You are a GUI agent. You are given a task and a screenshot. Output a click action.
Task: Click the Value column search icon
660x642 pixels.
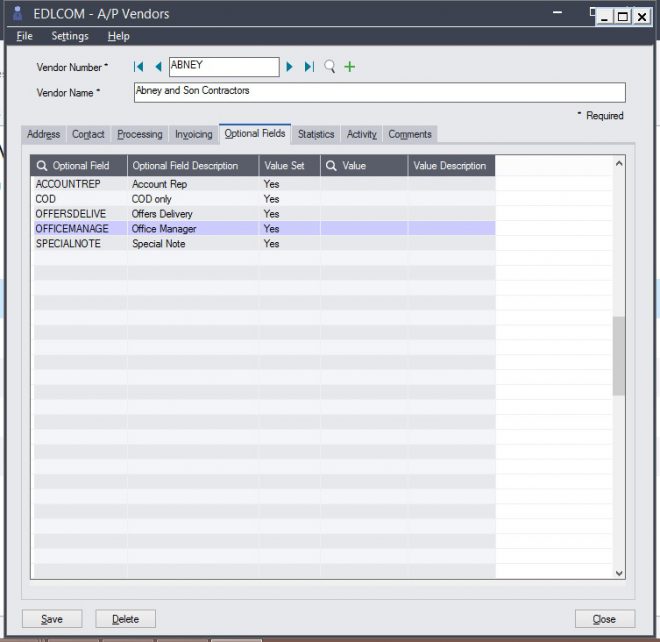coord(331,165)
